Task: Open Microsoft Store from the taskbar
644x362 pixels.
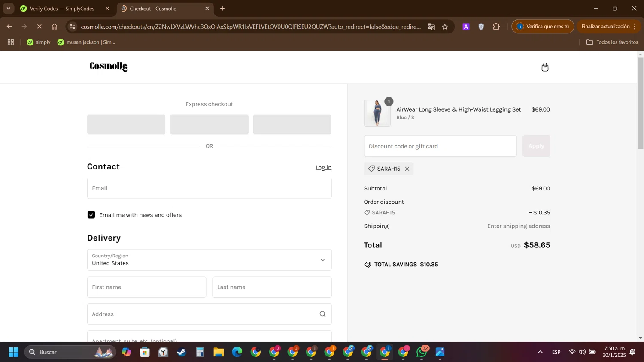Action: (145, 352)
